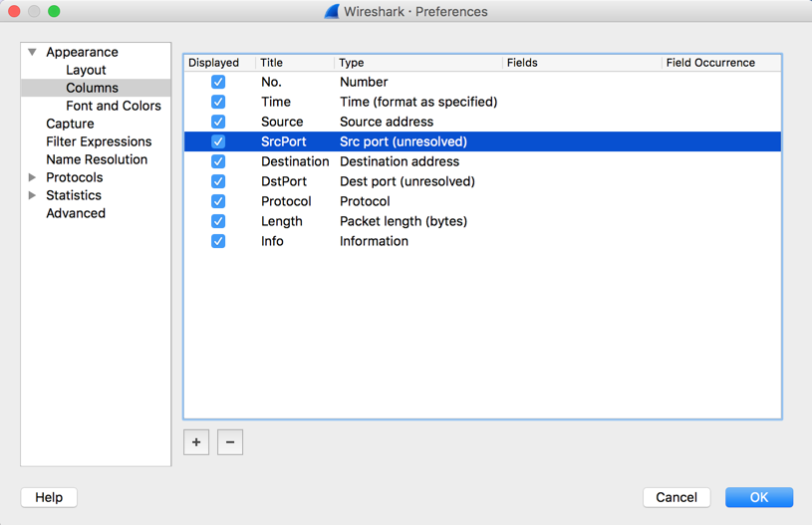Select the title cell 'No.'
Image resolution: width=812 pixels, height=525 pixels.
(271, 82)
